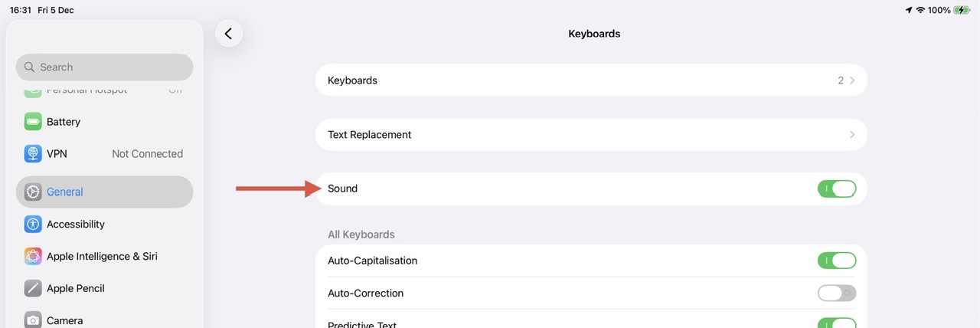Click the Accessibility figure icon
The width and height of the screenshot is (980, 328).
(33, 225)
